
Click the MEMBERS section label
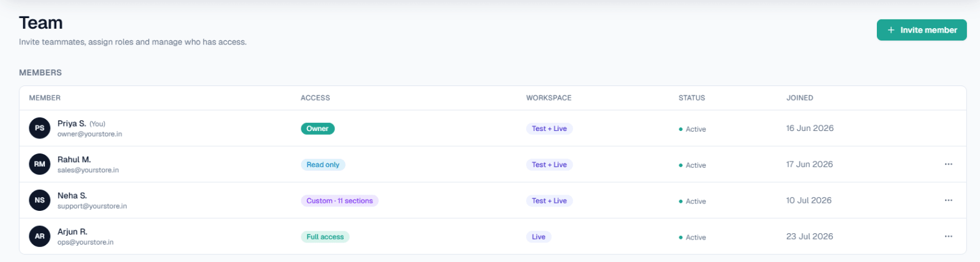click(x=40, y=73)
